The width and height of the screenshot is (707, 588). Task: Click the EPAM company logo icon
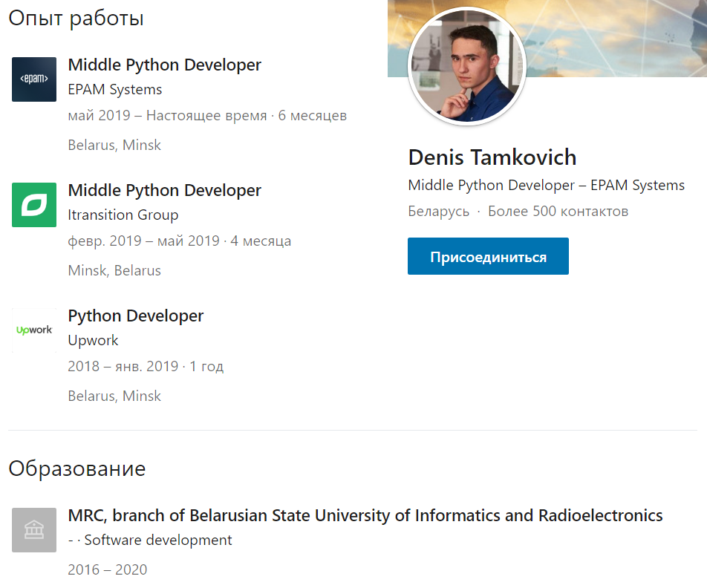click(x=34, y=79)
